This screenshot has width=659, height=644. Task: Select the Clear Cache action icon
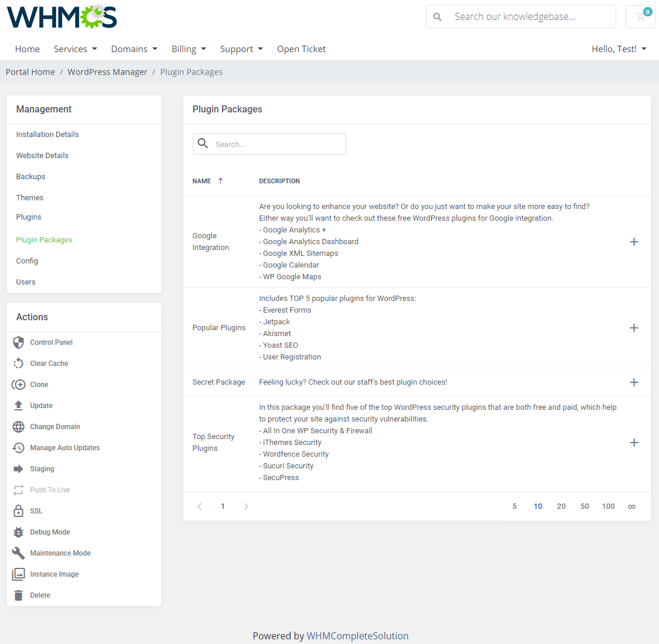(x=19, y=363)
